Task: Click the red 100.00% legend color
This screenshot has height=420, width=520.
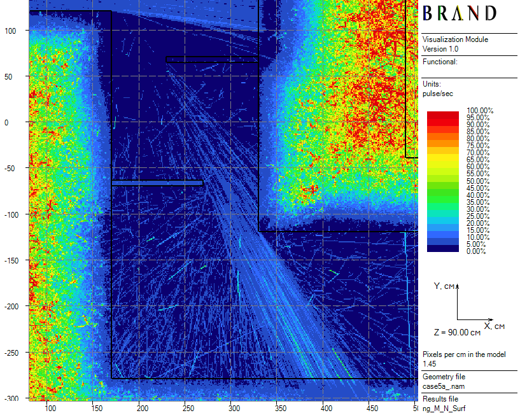Action: 443,114
